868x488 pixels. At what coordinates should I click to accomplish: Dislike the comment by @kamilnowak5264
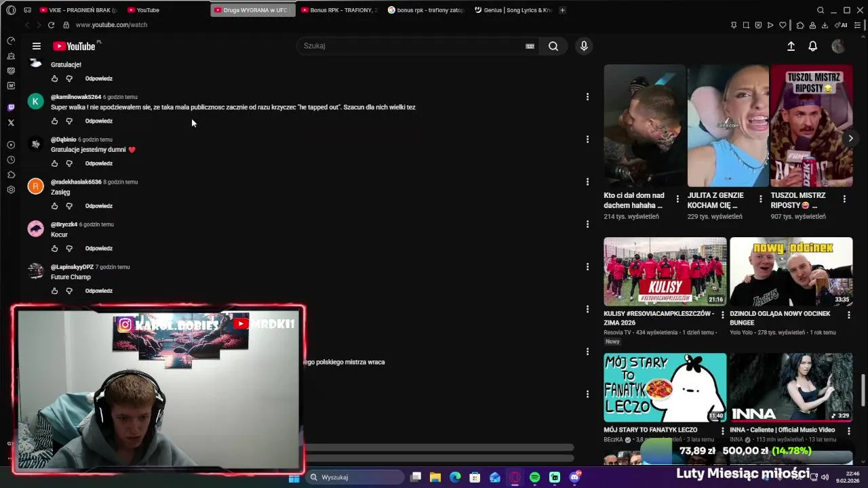[x=69, y=121]
